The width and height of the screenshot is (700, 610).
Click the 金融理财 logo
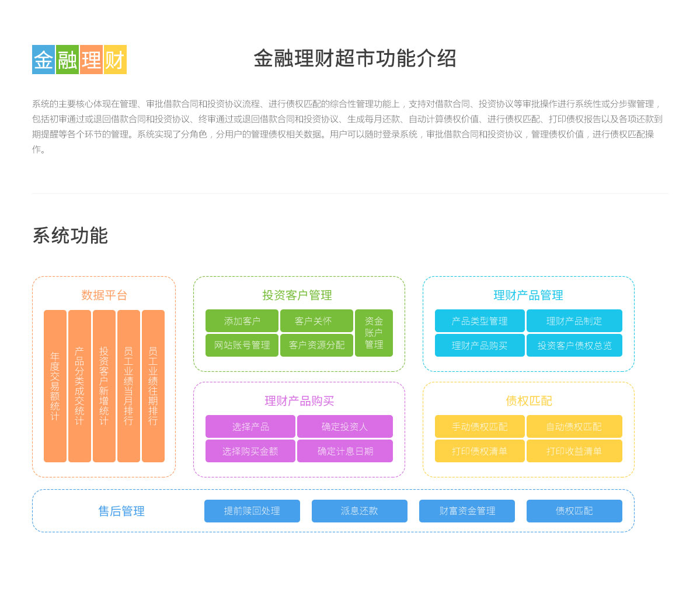(79, 60)
